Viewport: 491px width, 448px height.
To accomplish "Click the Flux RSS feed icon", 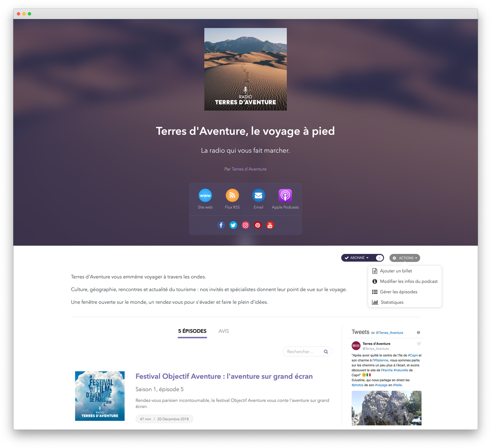I will pos(232,196).
